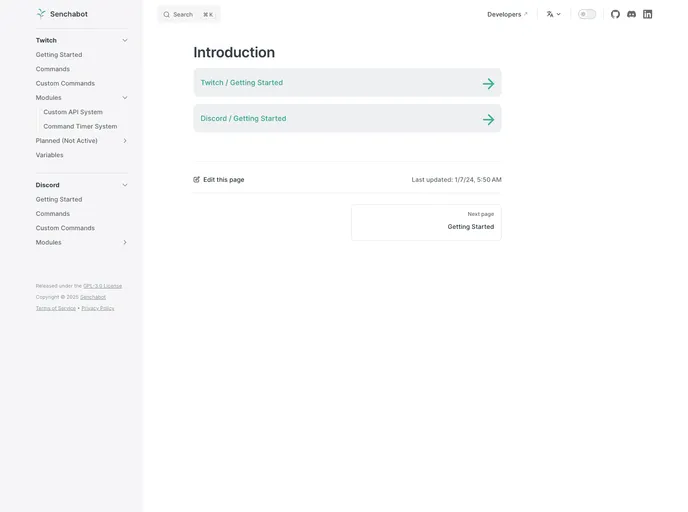Screen dimensions: 688x512
Task: Click the translate language icon
Action: point(550,14)
